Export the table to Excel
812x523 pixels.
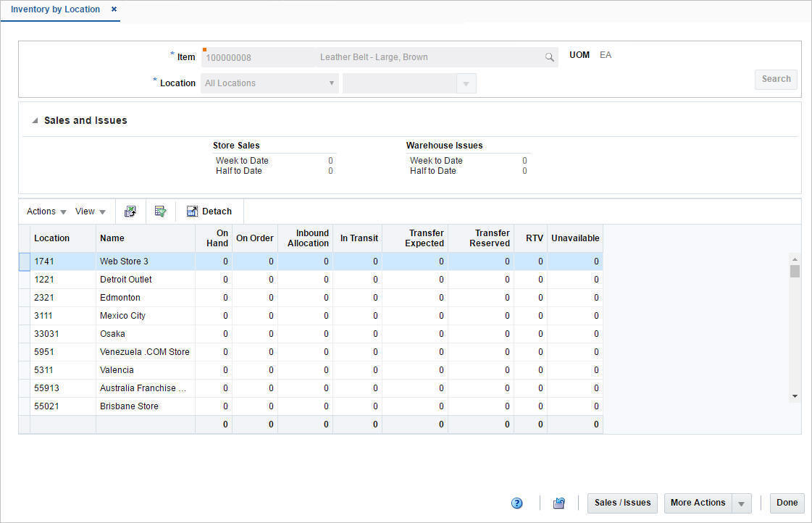pos(130,211)
